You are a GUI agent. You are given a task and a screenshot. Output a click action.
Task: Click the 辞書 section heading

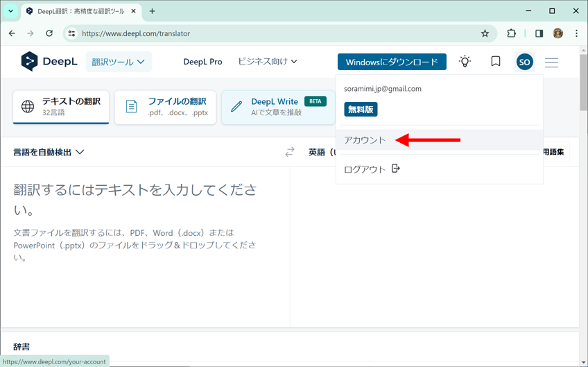(21, 347)
